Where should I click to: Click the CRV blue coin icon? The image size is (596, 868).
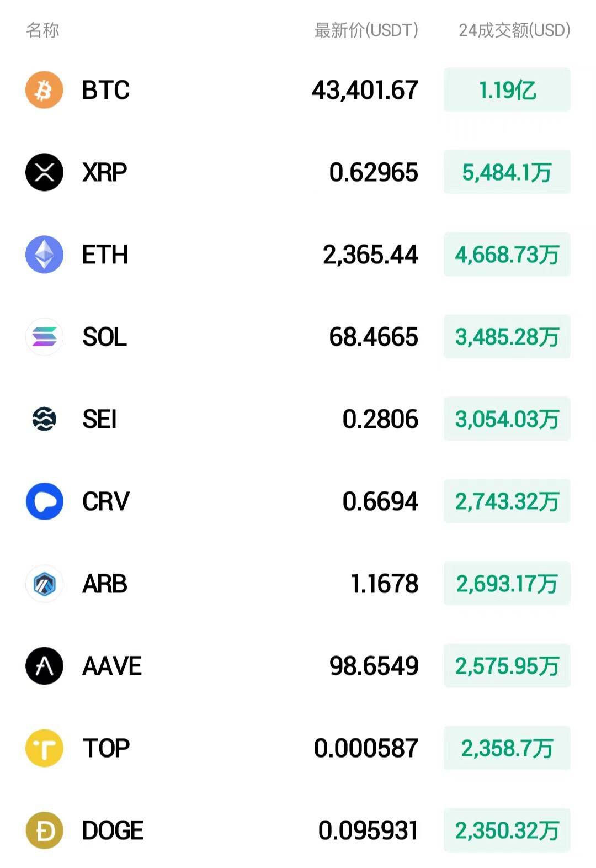pyautogui.click(x=44, y=501)
